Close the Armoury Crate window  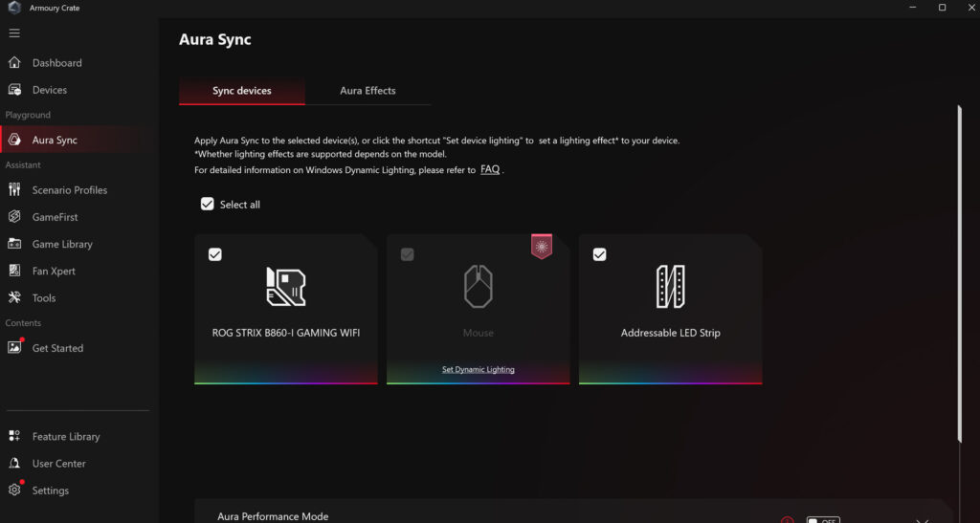[x=971, y=8]
